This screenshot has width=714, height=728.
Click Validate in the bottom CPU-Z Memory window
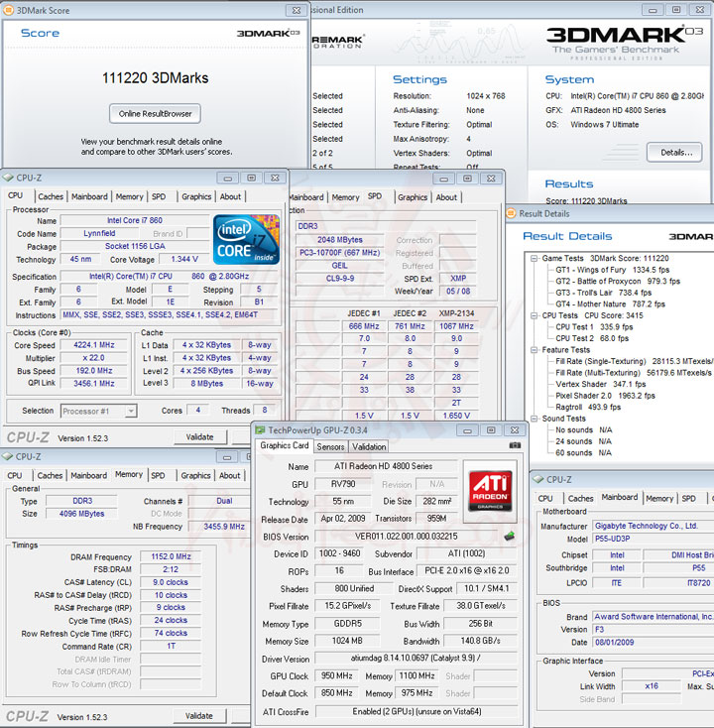coord(199,716)
